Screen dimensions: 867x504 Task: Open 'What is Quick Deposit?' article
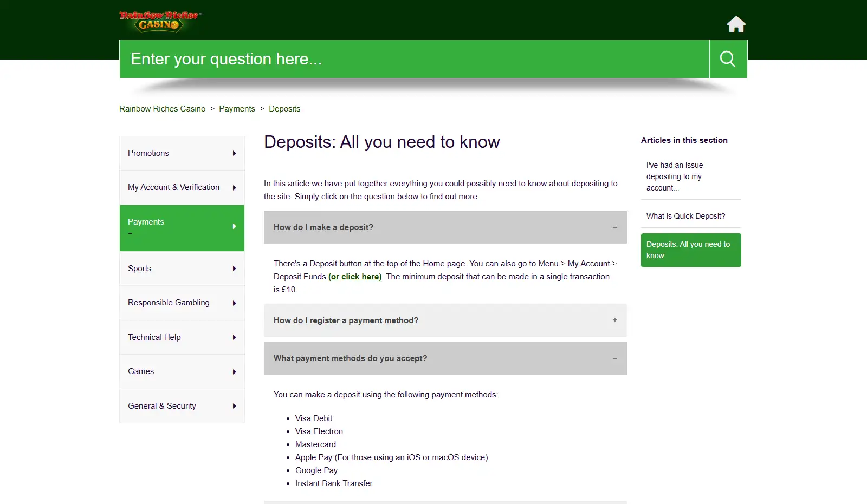pyautogui.click(x=685, y=216)
